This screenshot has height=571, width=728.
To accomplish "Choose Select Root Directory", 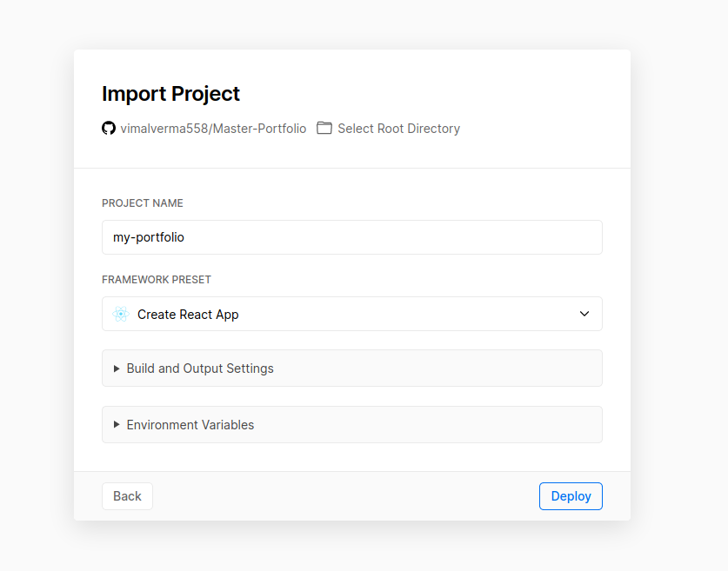I will (398, 129).
